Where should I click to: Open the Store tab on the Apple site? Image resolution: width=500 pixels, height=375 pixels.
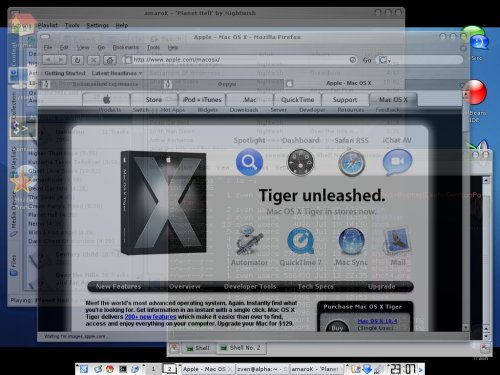154,99
